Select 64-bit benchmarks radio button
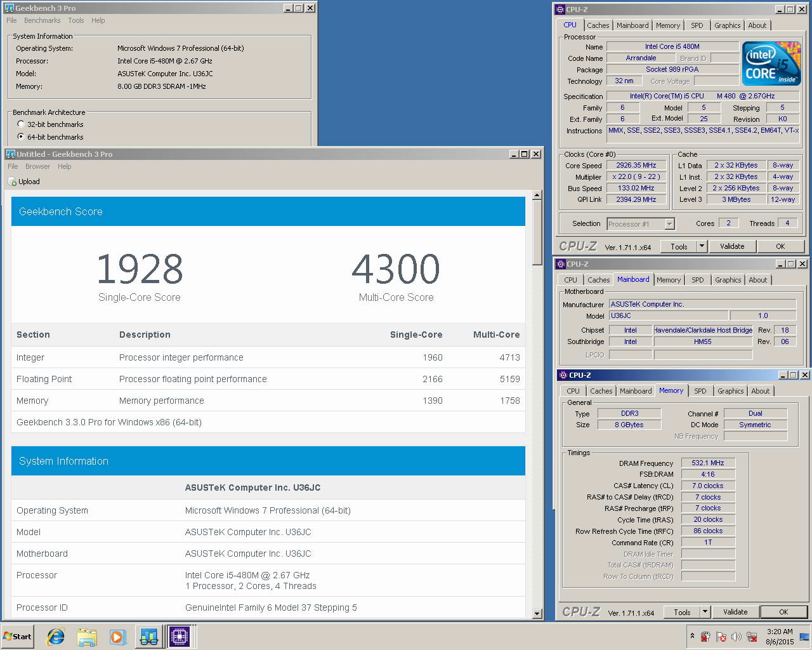Viewport: 812px width, 650px height. tap(21, 137)
